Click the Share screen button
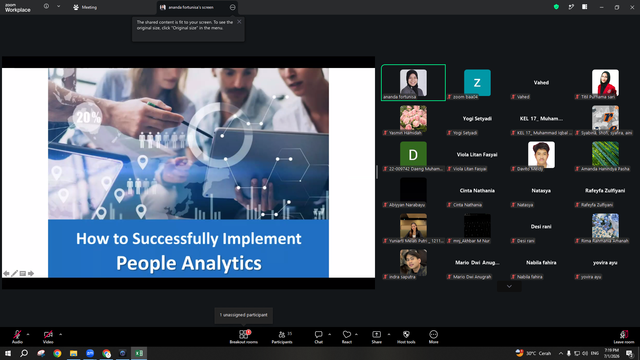This screenshot has width=640, height=360. (x=376, y=337)
